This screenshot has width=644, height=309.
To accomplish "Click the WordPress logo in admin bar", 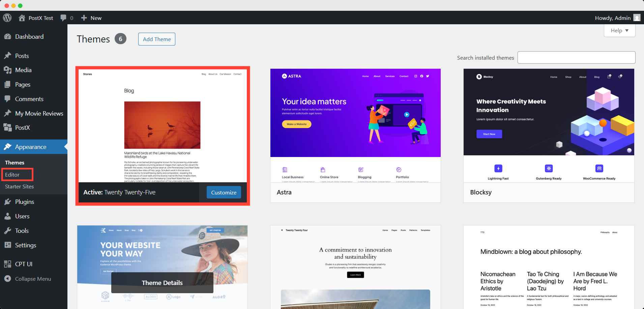I will point(7,18).
